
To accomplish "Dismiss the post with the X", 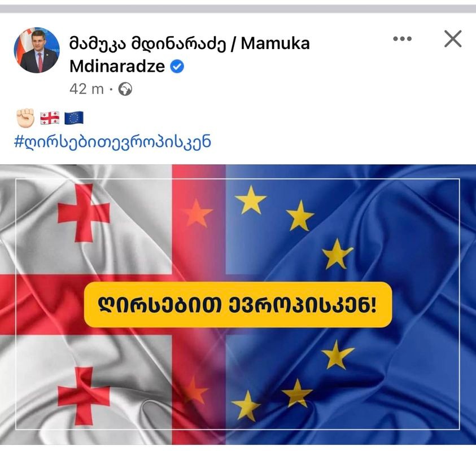I will click(x=452, y=38).
